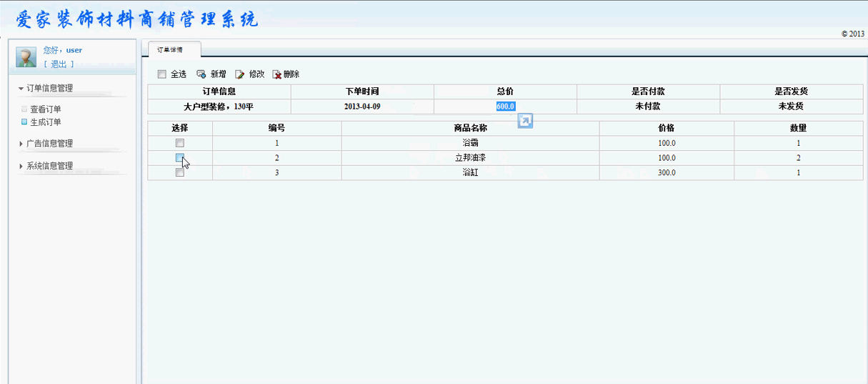Click the 下单时间 column header
Viewport: 868px width, 384px height.
(362, 92)
